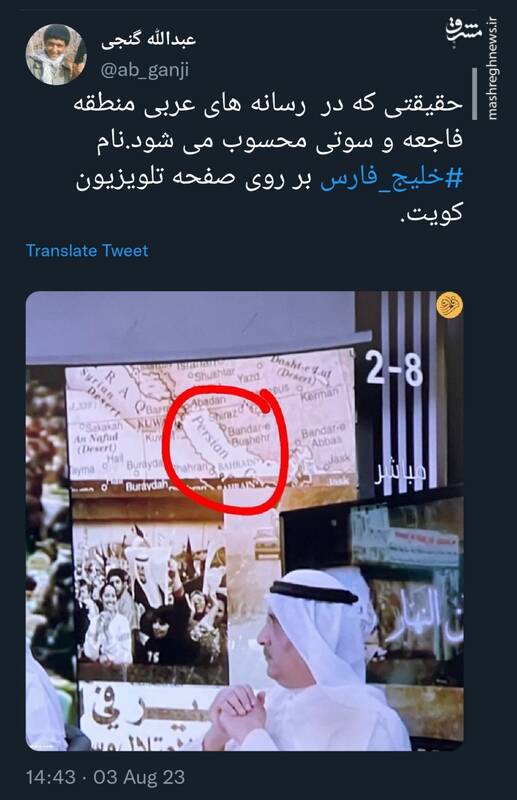Click the Mashregh logo in the corner

[x=464, y=33]
